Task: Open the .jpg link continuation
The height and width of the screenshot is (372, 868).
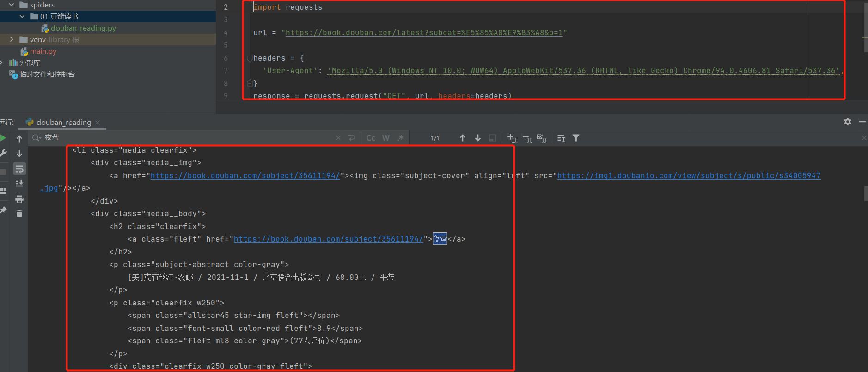Action: (49, 188)
